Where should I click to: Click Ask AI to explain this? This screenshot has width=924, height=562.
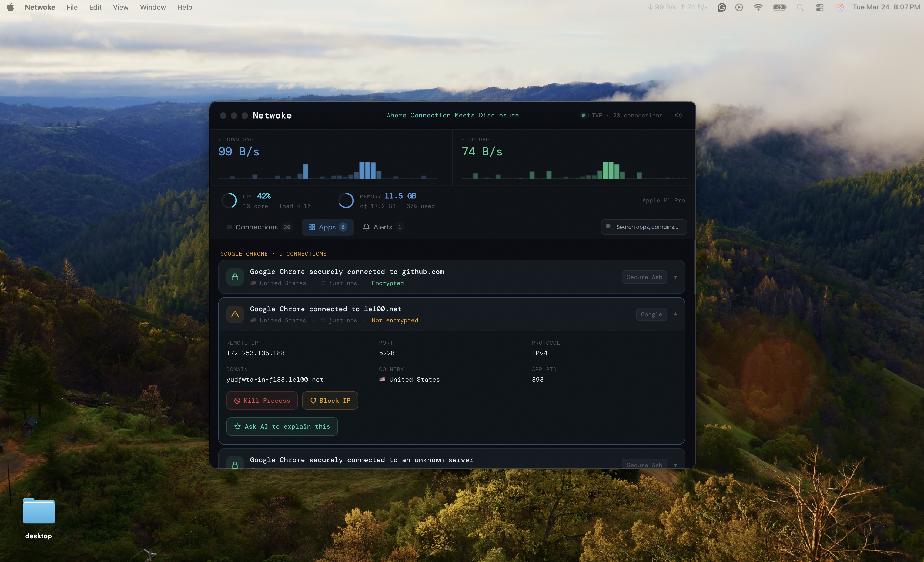(282, 426)
